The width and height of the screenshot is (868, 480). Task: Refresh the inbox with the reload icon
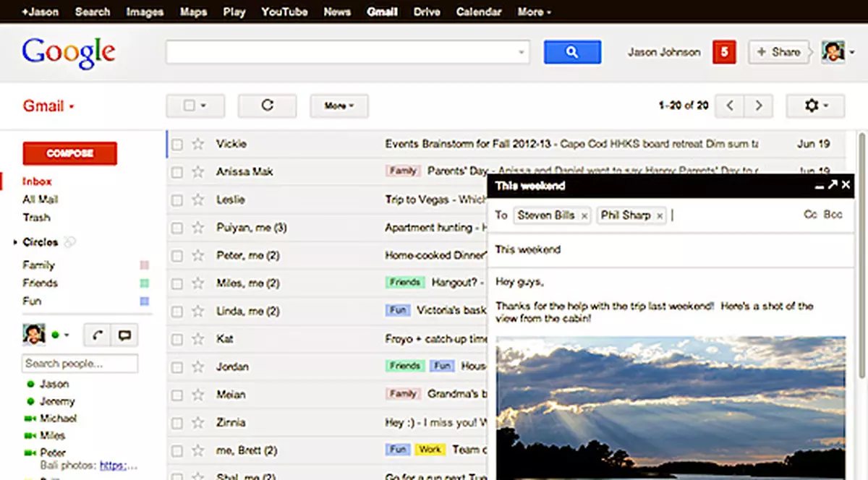point(267,106)
